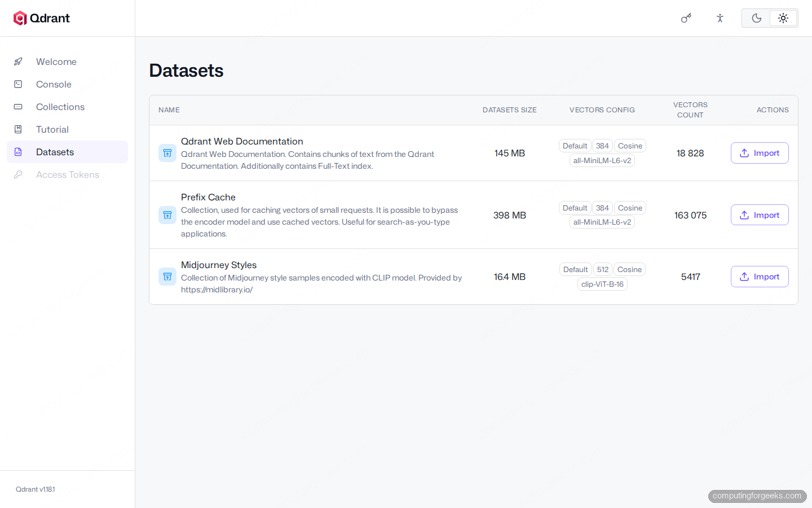Image resolution: width=812 pixels, height=508 pixels.
Task: Click the Midjourney Styles dataset icon
Action: [167, 277]
